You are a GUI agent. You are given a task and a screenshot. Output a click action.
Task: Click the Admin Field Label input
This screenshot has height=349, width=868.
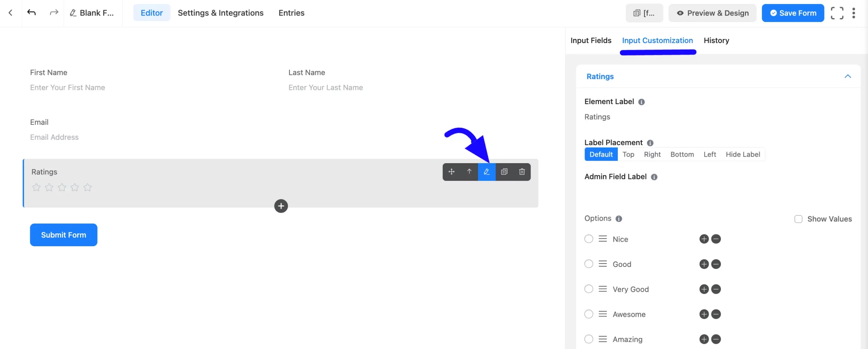tap(718, 192)
